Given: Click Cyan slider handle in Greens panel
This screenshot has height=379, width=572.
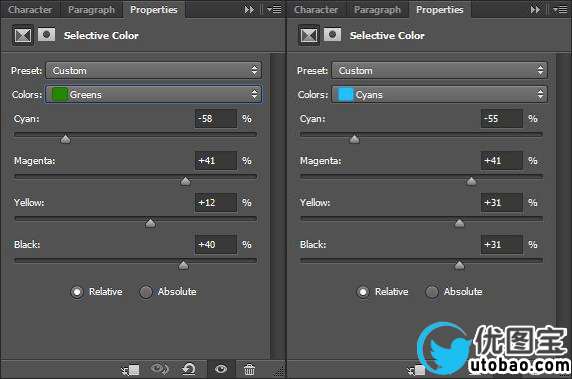Looking at the screenshot, I should click(66, 139).
